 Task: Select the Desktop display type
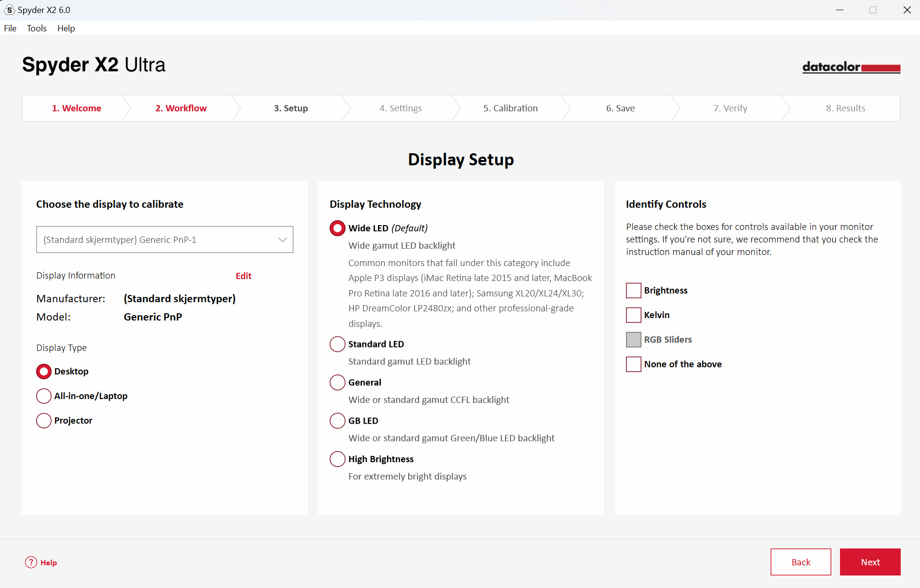(44, 372)
